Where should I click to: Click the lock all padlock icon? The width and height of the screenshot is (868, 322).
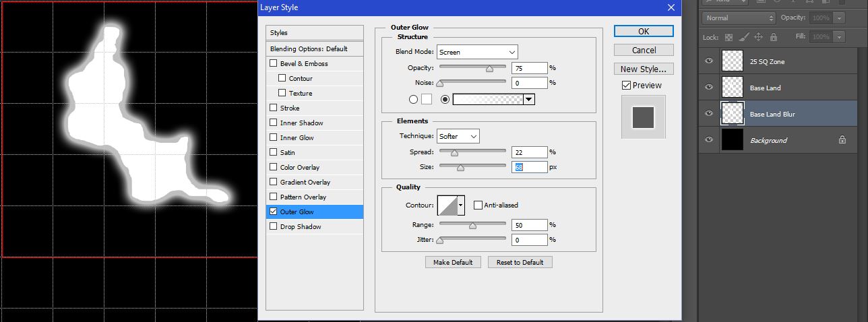click(773, 37)
